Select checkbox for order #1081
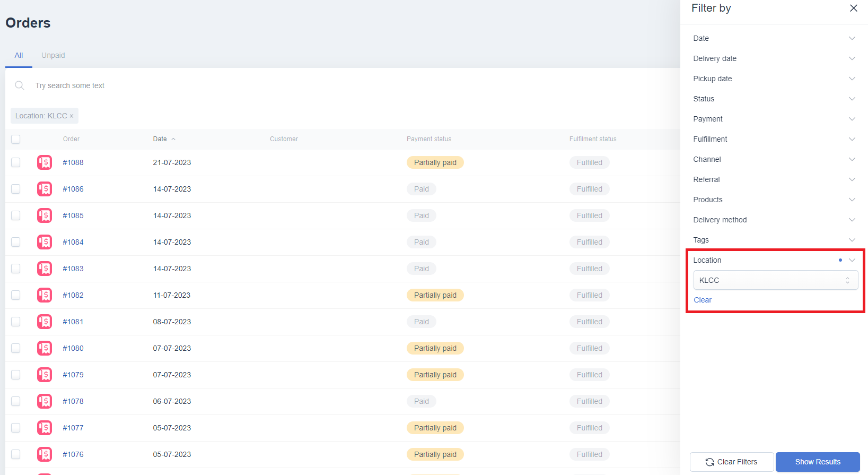This screenshot has width=868, height=475. (x=16, y=322)
